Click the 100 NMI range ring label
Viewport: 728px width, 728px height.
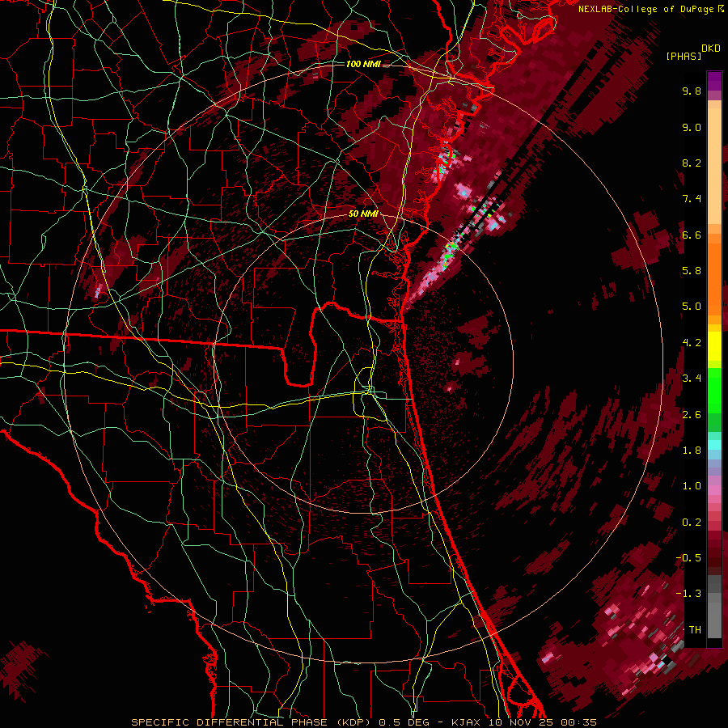tap(362, 64)
